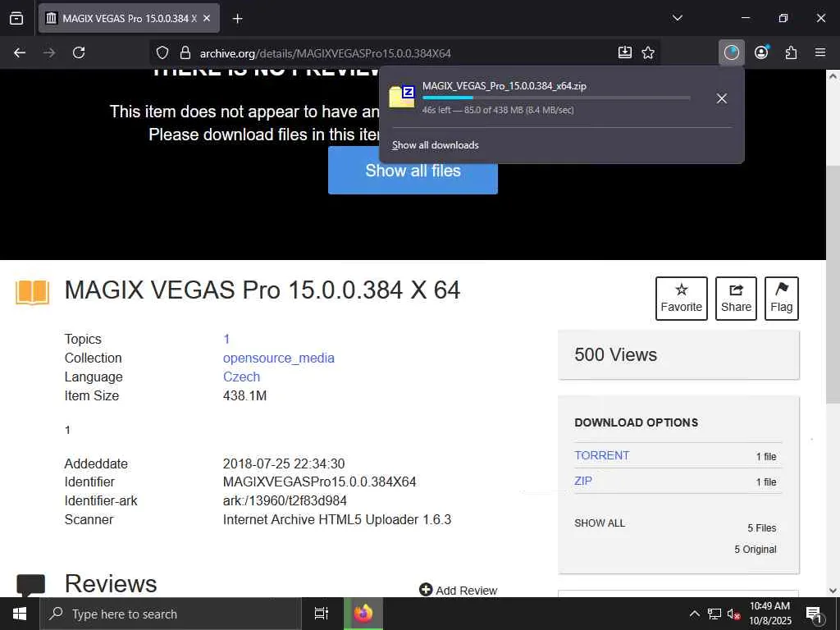Open the Windows Start menu
The height and width of the screenshot is (630, 840).
[x=20, y=614]
